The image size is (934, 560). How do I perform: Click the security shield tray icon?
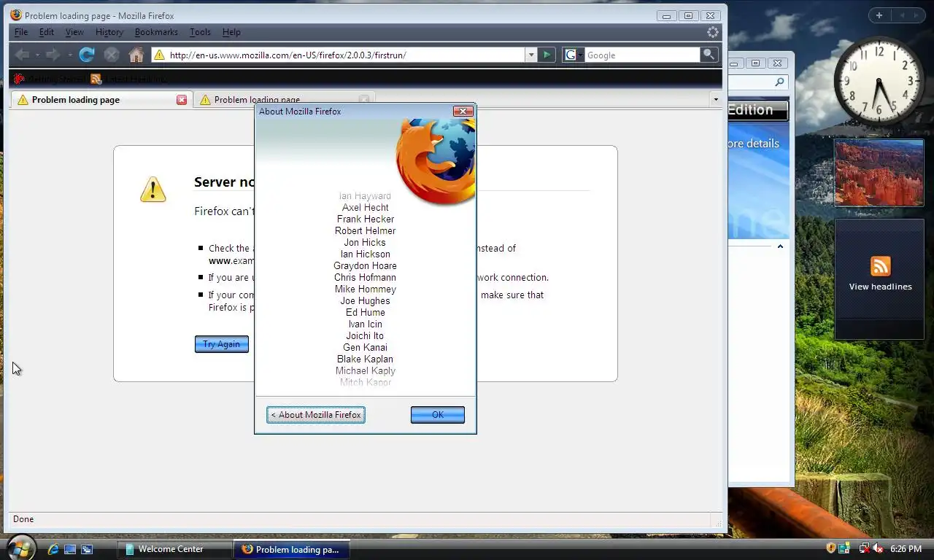click(x=830, y=548)
